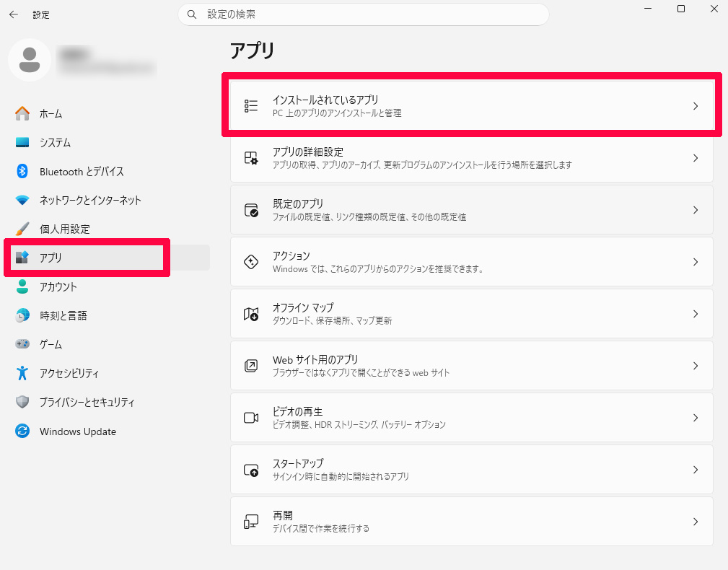Open the ビデオの再生 settings entry
The height and width of the screenshot is (570, 728).
pos(471,418)
